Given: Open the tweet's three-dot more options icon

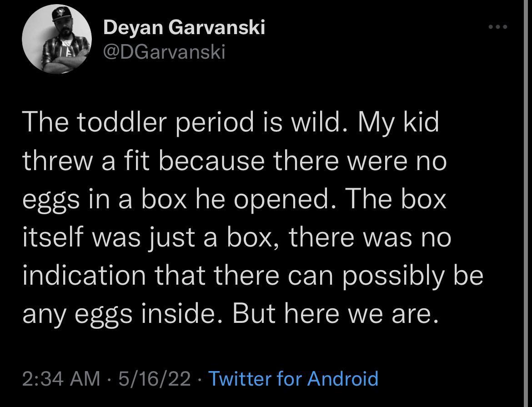Looking at the screenshot, I should point(498,26).
